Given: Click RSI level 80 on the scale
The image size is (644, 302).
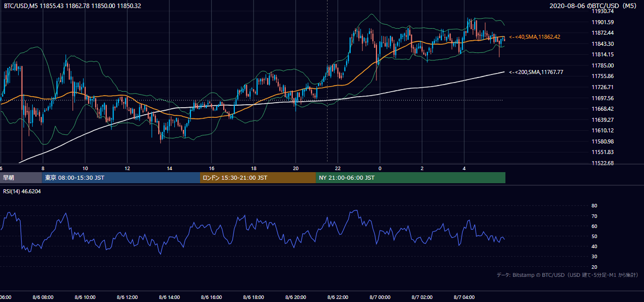Looking at the screenshot, I should (x=594, y=206).
